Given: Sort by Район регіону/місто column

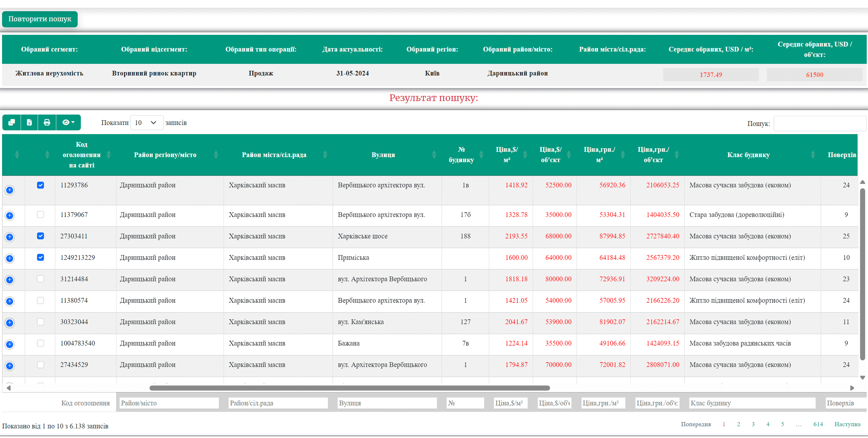Looking at the screenshot, I should (170, 155).
